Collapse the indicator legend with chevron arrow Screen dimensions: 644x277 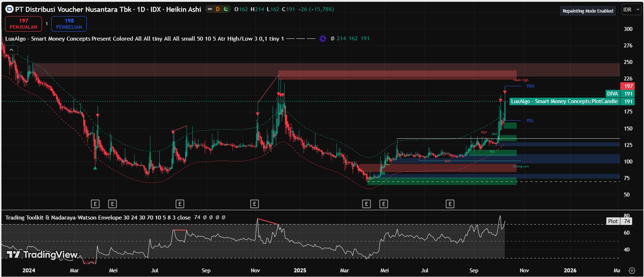coord(11,50)
